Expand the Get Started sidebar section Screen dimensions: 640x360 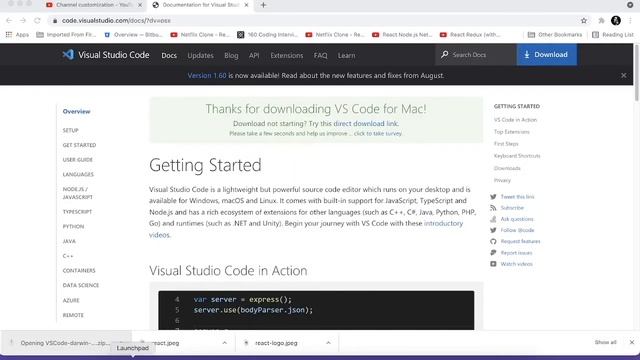79,145
